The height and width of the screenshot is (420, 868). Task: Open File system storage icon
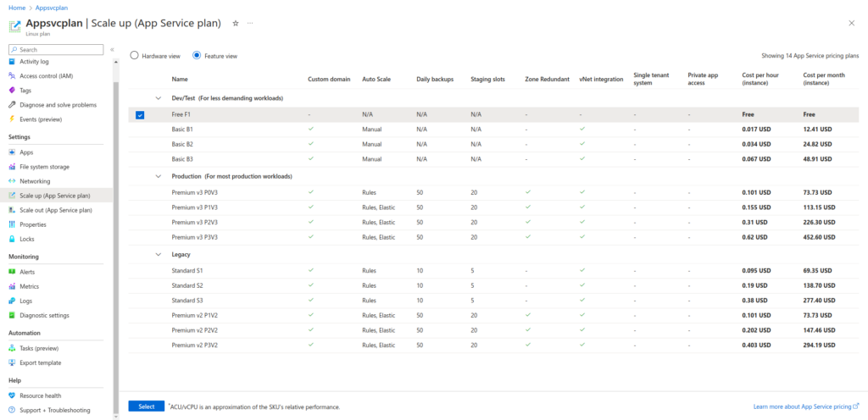coord(13,167)
